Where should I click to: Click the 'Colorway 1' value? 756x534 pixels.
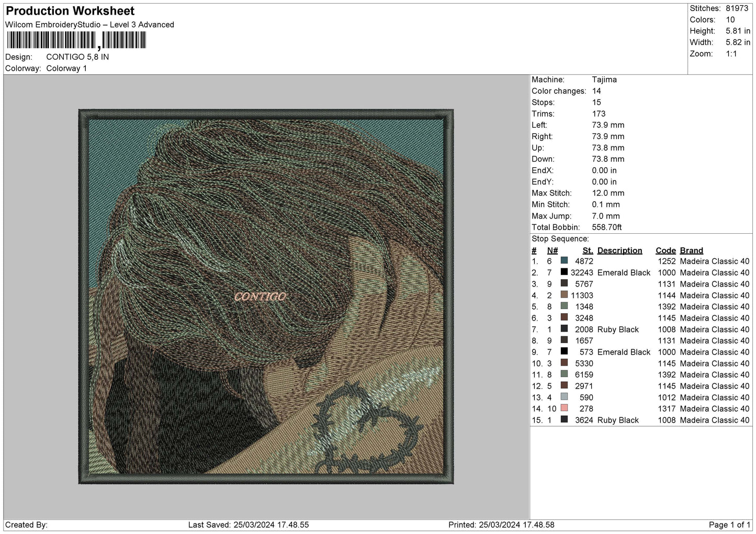tap(66, 69)
